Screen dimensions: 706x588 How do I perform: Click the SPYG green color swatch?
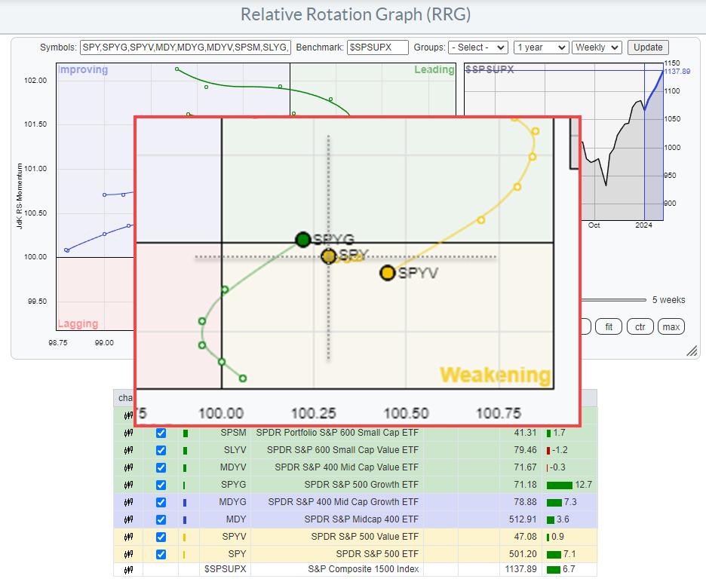coord(186,485)
